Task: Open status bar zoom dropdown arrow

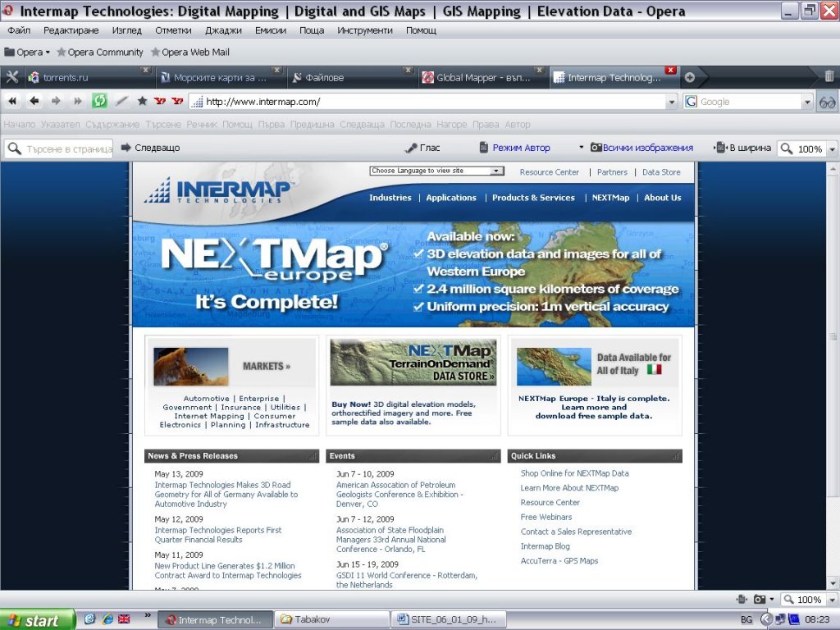Action: pos(832,600)
